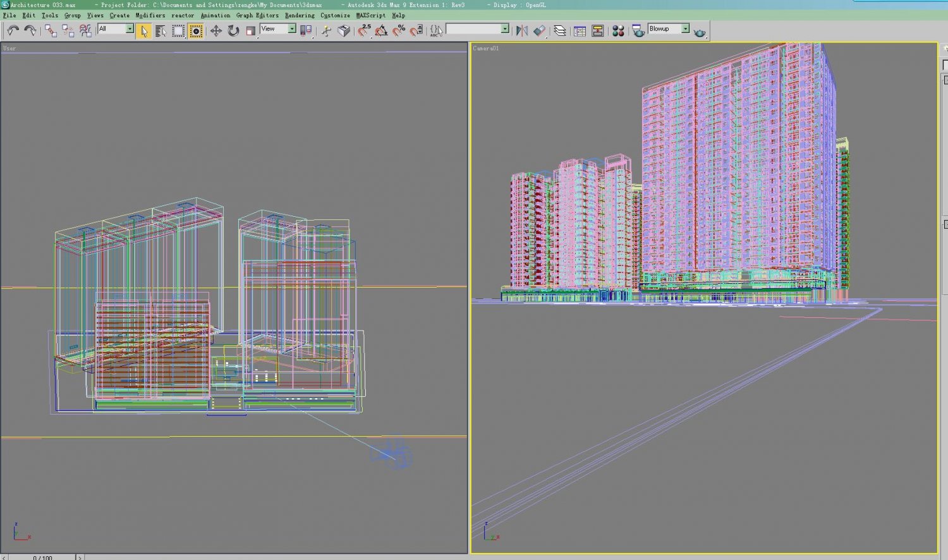
Task: Open the Material Editor
Action: 618,29
